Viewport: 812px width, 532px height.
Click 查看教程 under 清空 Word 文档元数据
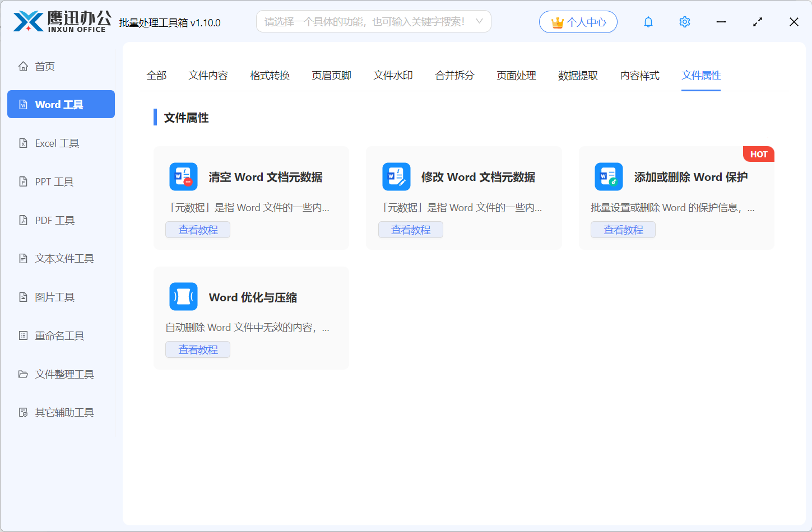point(197,229)
